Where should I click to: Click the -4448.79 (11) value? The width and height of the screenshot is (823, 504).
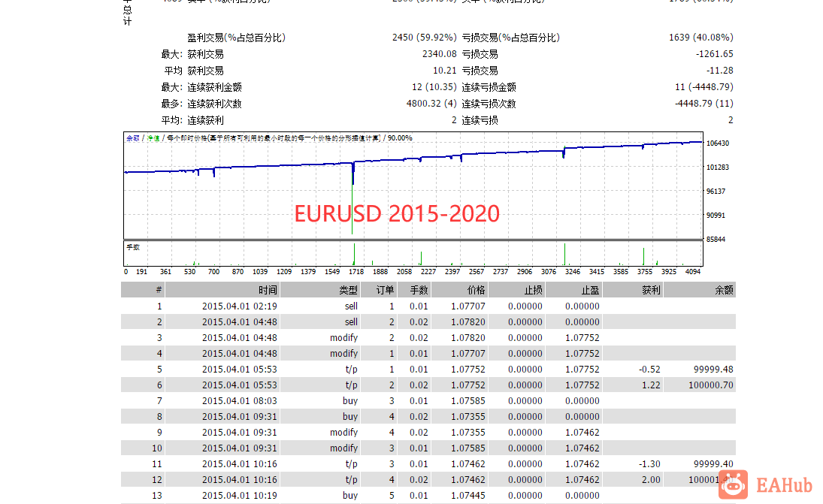[703, 104]
